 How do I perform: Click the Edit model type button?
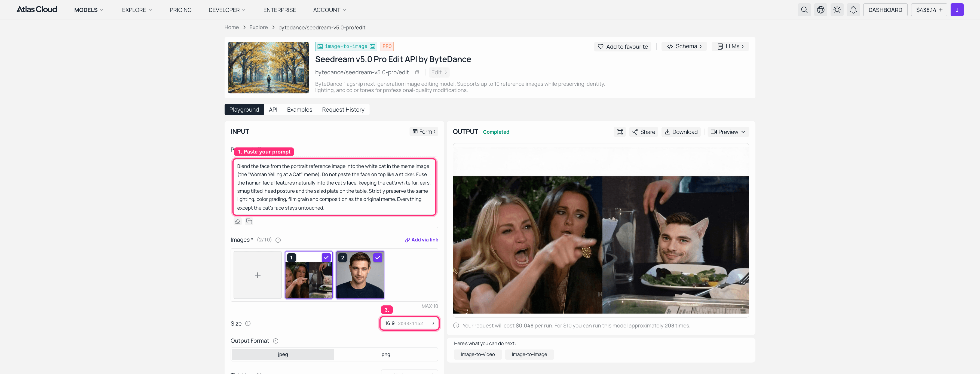[x=439, y=72]
